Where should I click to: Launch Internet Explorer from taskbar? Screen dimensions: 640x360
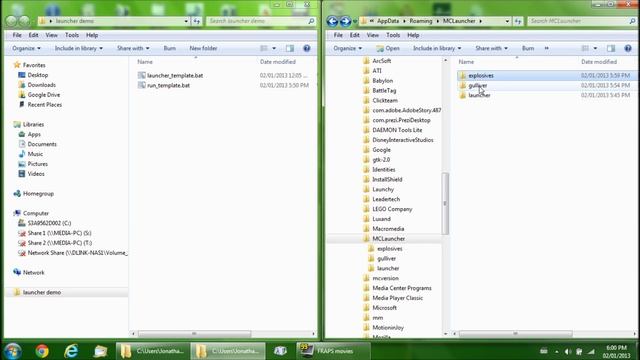[x=71, y=351]
